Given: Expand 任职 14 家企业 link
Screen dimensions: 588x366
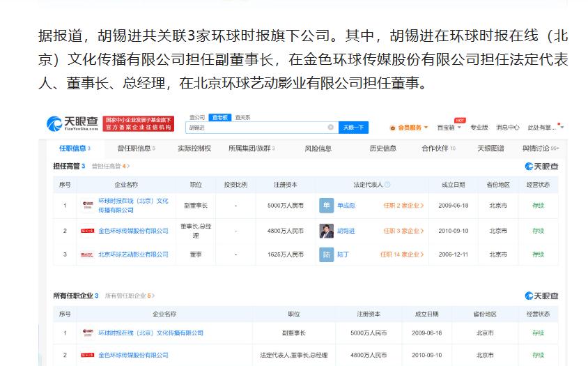Looking at the screenshot, I should [x=402, y=254].
